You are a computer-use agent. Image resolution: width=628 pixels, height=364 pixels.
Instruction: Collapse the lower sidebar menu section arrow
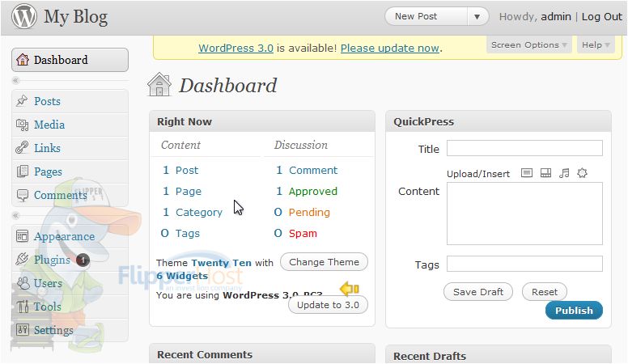15,215
